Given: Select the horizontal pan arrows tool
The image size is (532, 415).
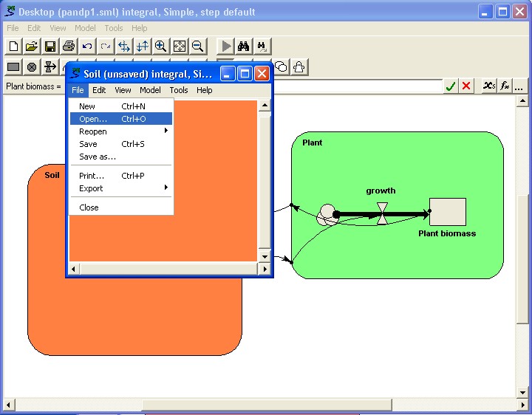Looking at the screenshot, I should coord(124,46).
